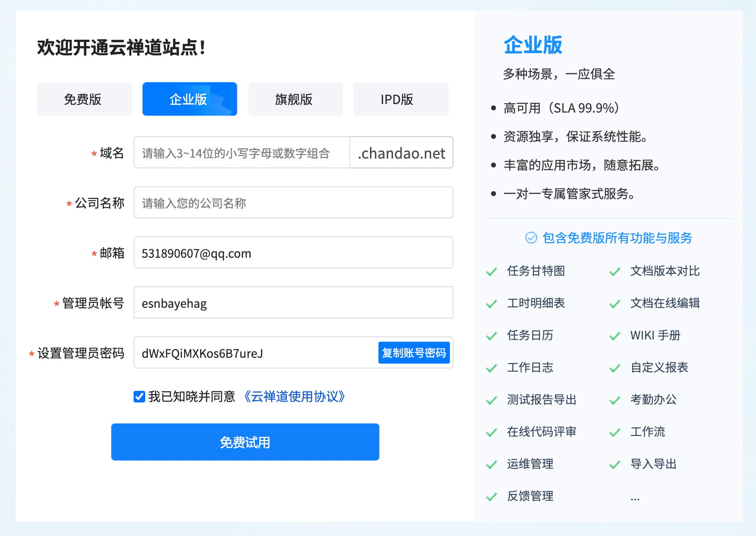
Task: Click the 邮箱 email input field
Action: coord(293,253)
